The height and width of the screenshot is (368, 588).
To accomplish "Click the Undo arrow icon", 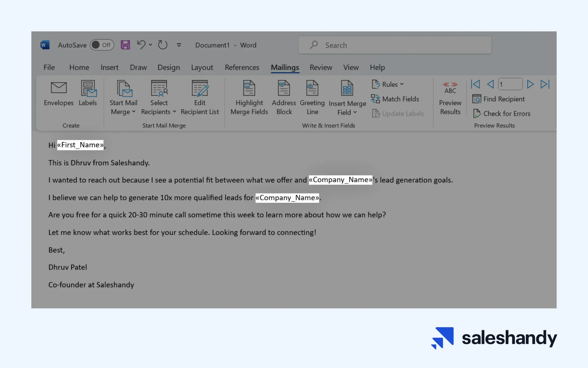I will [141, 45].
